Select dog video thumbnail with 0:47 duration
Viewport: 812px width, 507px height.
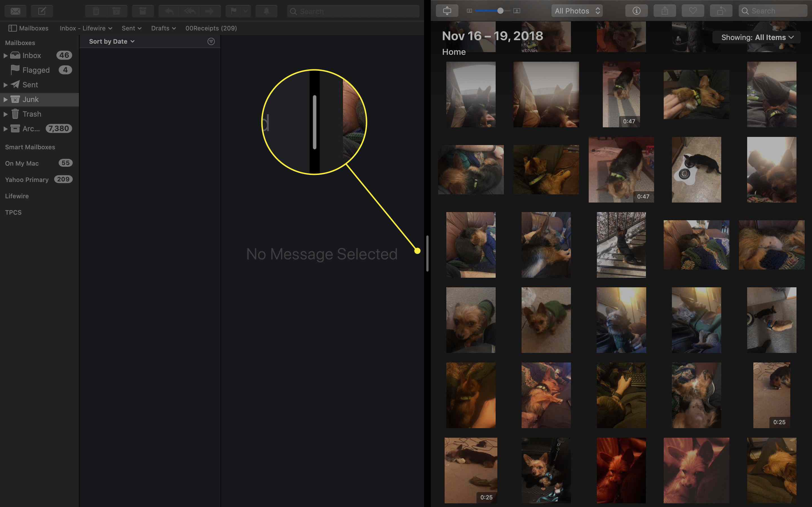[x=621, y=95]
